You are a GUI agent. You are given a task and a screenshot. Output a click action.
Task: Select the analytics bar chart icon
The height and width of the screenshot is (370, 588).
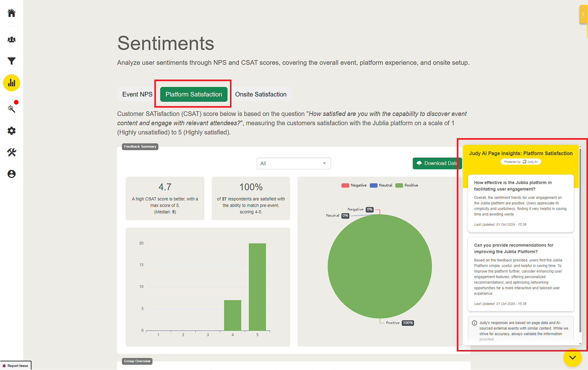coord(11,83)
